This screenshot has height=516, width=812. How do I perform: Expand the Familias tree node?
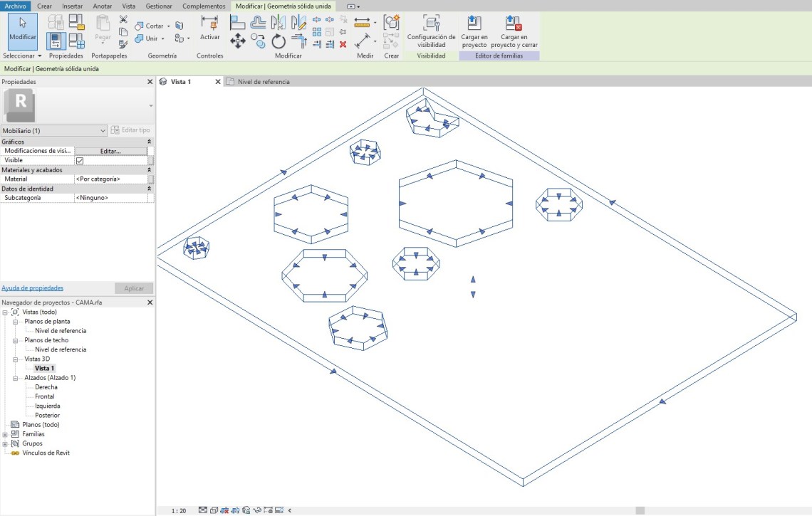[x=6, y=434]
